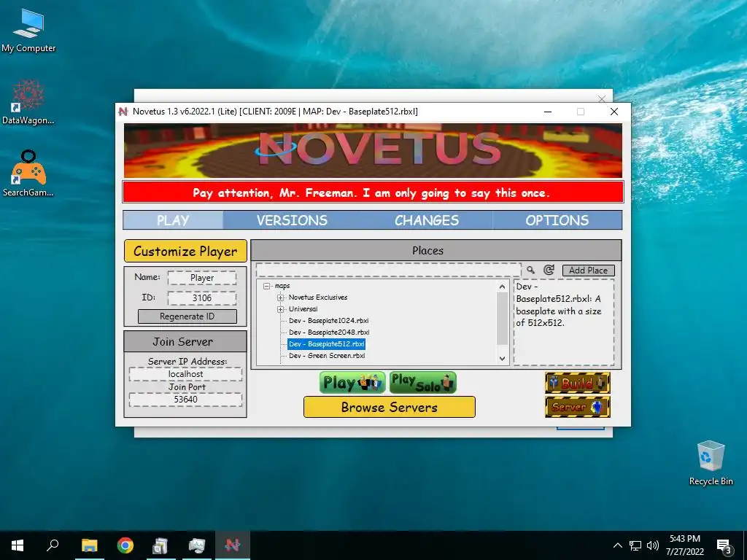Click the player Name input field
747x560 pixels.
[x=202, y=278]
